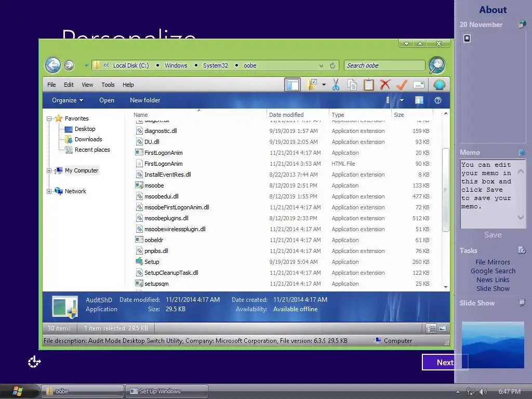The width and height of the screenshot is (532, 399).
Task: Click the calendar icon beside 20 November
Action: coord(522,24)
